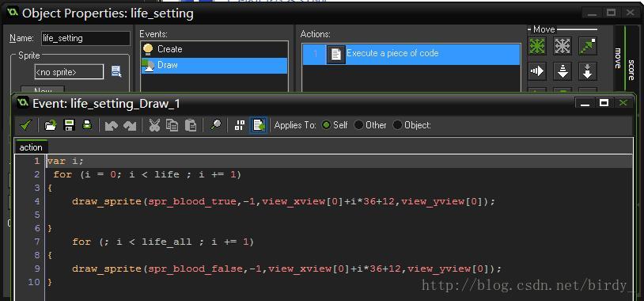Set Applies To option to Self
The width and height of the screenshot is (644, 301).
tap(327, 125)
